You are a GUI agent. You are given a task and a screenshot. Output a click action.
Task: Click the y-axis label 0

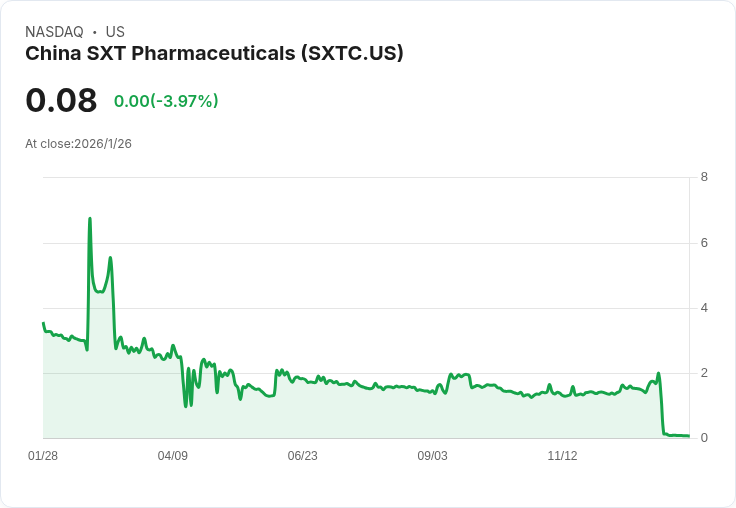(704, 438)
